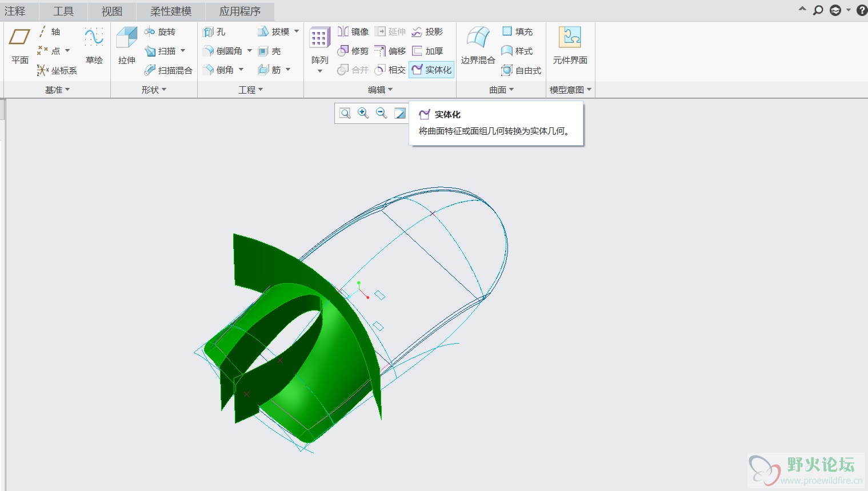Expand the 拔模 (Draft) dropdown arrow
Screen dimensions: 868x491
click(x=297, y=31)
